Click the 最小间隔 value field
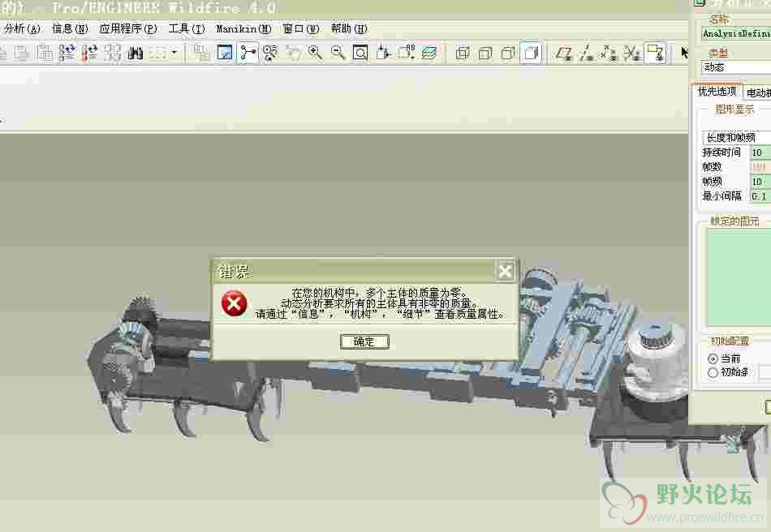Viewport: 771px width, 532px height. coord(760,196)
